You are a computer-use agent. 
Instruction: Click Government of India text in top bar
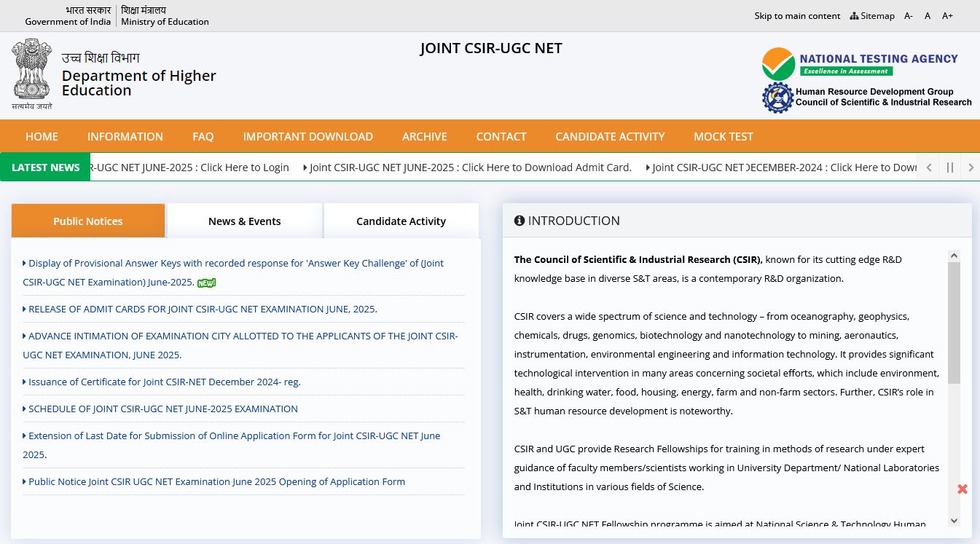68,21
